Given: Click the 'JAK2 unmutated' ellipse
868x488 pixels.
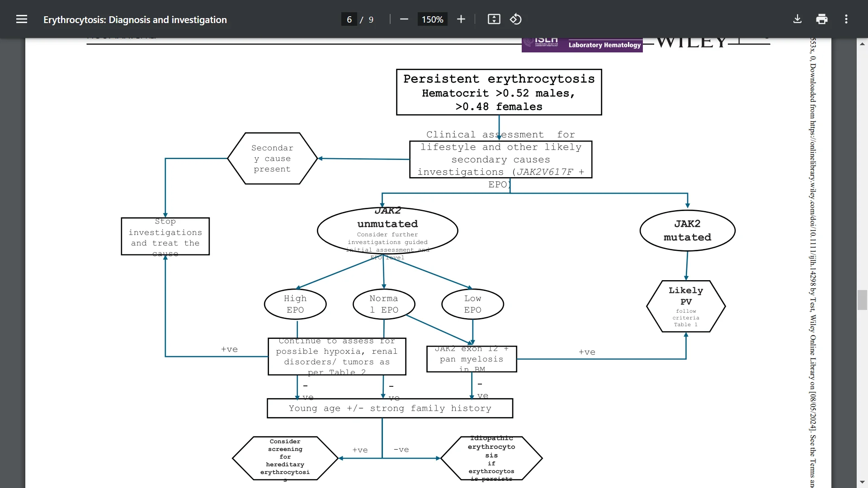Looking at the screenshot, I should click(387, 230).
